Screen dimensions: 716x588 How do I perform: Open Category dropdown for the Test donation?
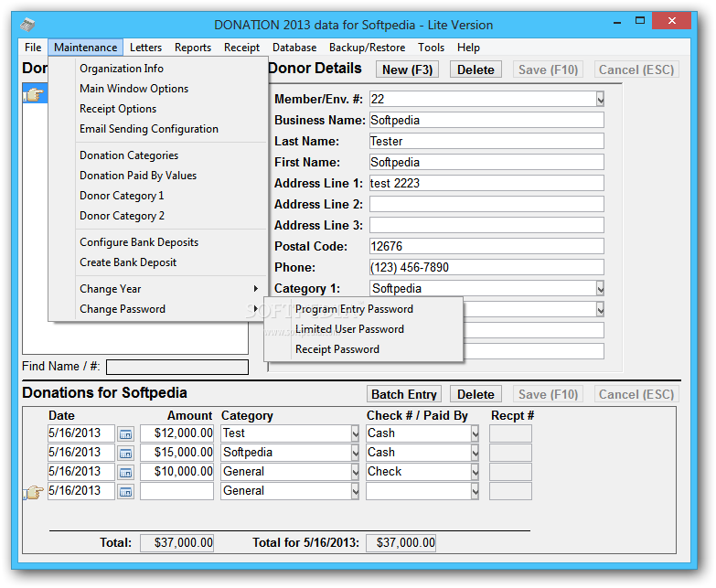356,433
